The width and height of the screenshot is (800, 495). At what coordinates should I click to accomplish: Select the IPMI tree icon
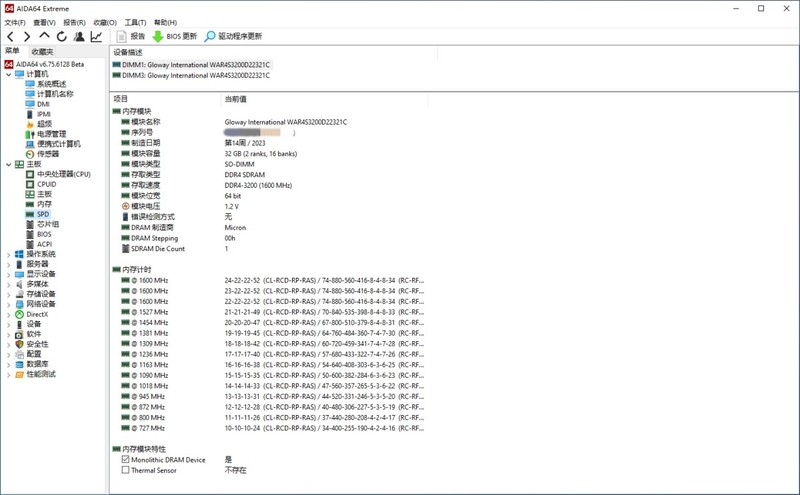pyautogui.click(x=30, y=114)
